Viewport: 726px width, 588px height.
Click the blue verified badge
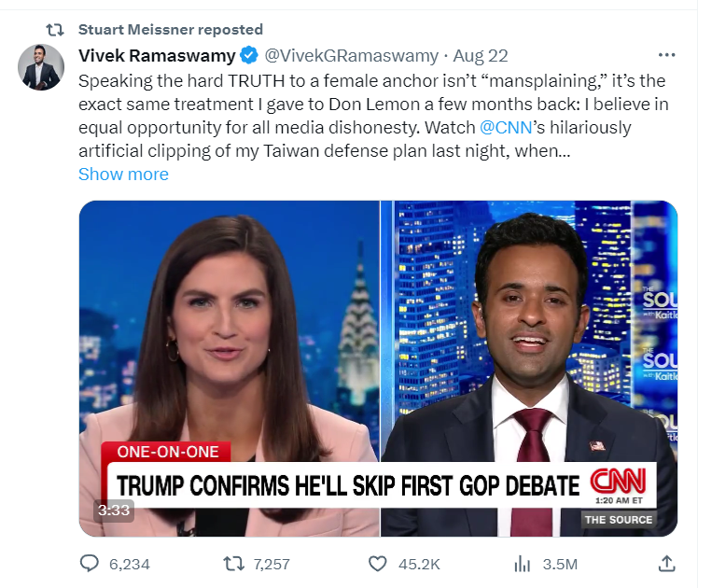tap(249, 56)
